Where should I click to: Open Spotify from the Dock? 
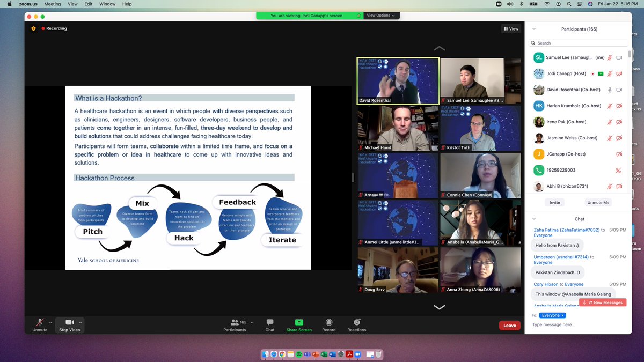pyautogui.click(x=298, y=354)
